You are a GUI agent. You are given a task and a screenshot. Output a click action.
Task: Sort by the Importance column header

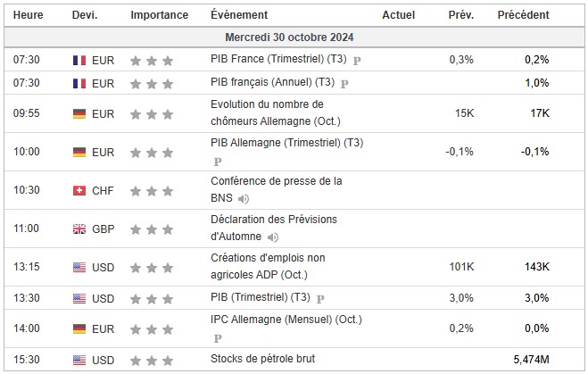[159, 15]
